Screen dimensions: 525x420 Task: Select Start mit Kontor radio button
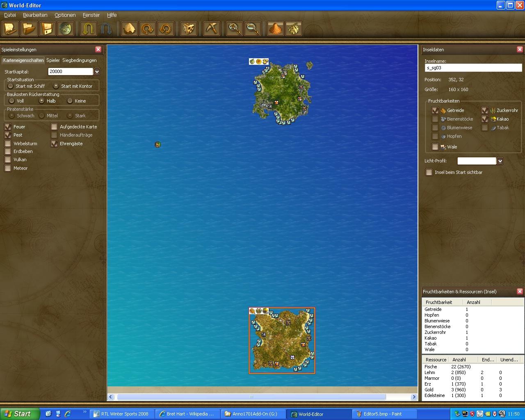click(56, 86)
